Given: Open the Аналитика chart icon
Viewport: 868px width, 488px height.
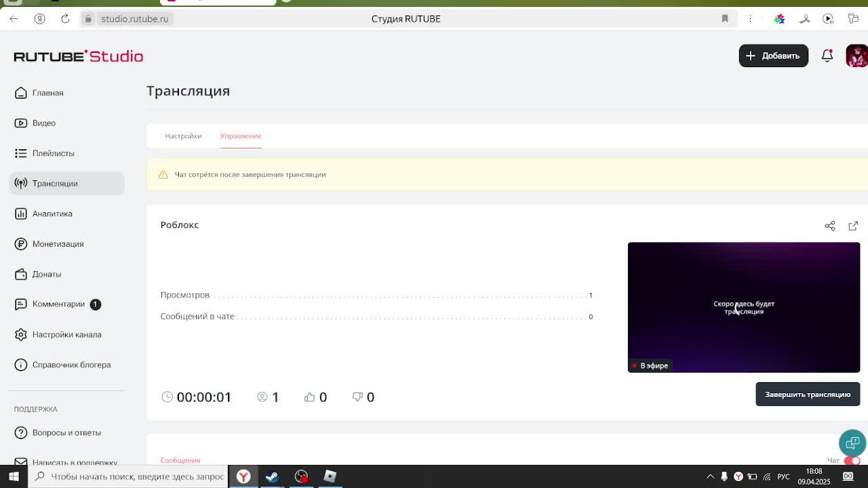Looking at the screenshot, I should (x=21, y=213).
